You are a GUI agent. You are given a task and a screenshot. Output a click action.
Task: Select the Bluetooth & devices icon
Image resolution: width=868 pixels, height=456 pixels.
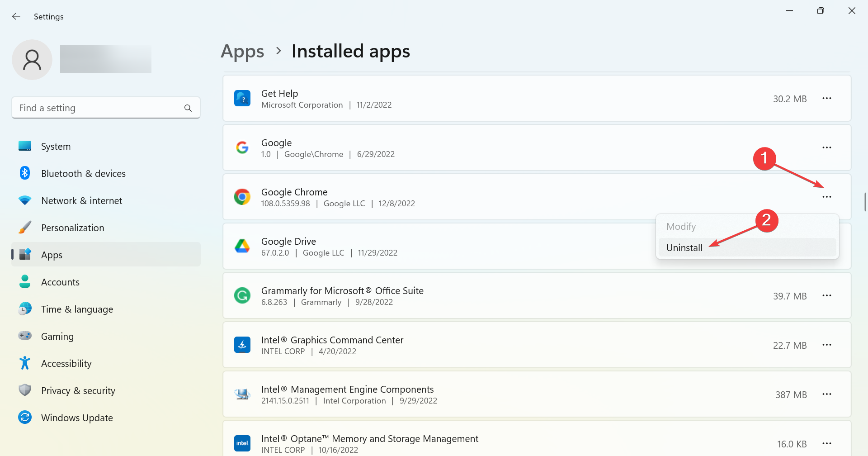click(x=25, y=173)
